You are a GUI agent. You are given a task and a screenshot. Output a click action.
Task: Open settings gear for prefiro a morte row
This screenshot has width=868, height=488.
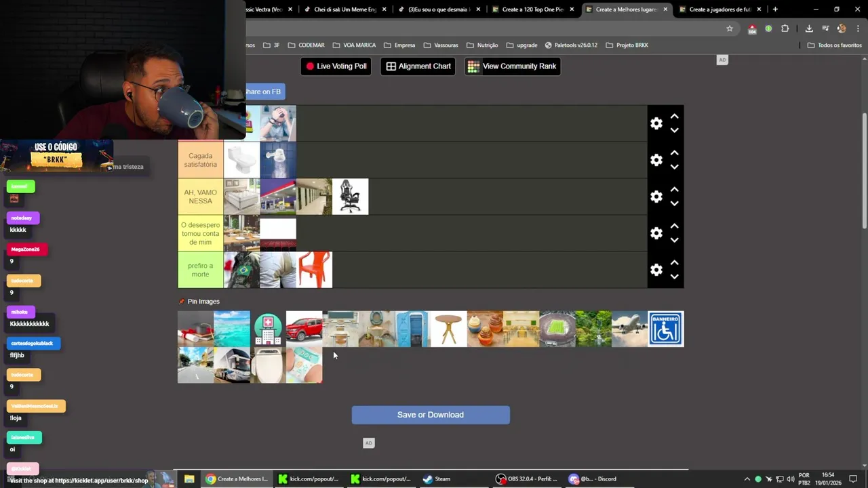tap(656, 270)
